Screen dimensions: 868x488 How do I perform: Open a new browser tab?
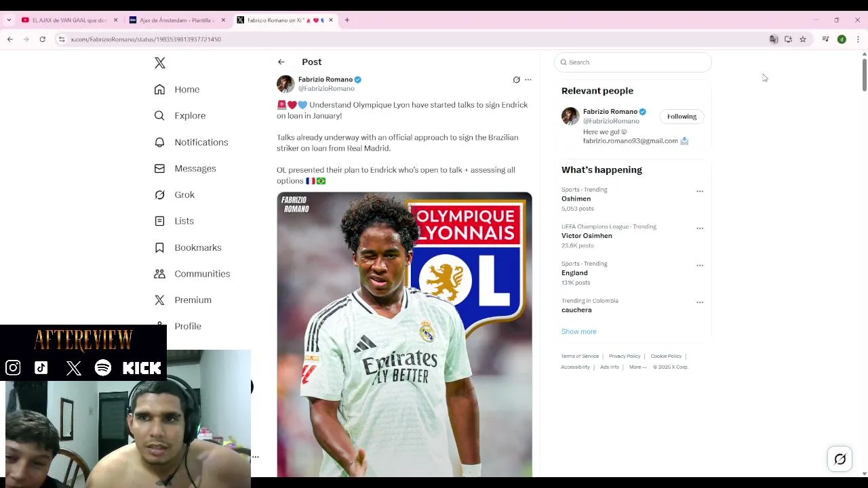tap(347, 20)
